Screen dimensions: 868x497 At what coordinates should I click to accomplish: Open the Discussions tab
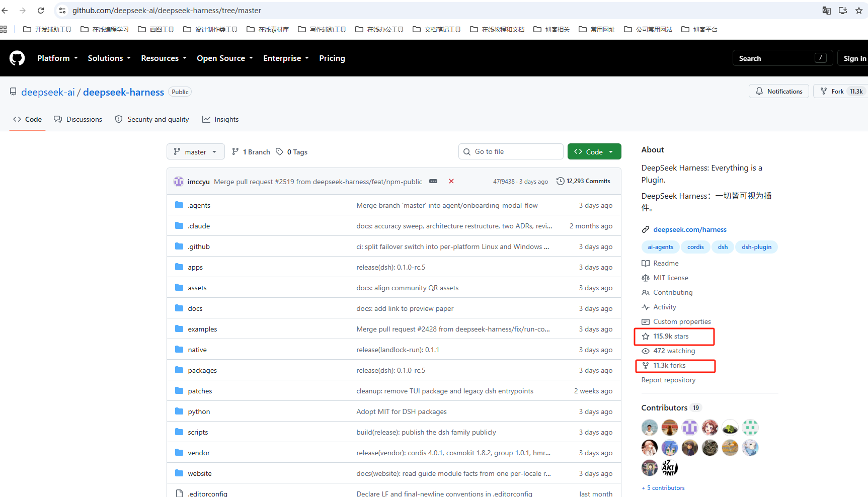pyautogui.click(x=78, y=119)
